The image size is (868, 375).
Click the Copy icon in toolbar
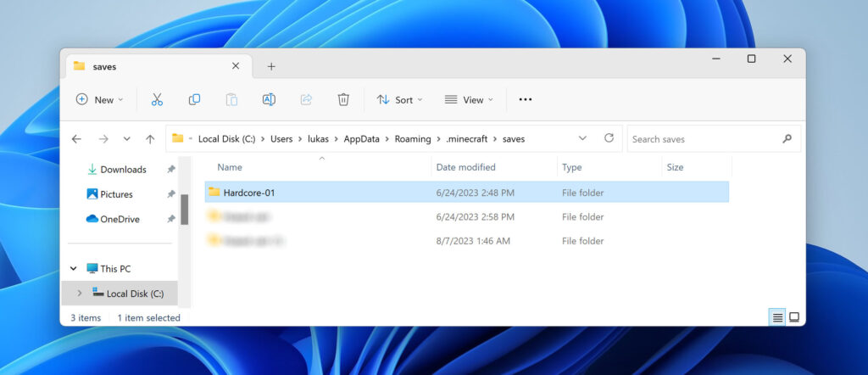194,99
